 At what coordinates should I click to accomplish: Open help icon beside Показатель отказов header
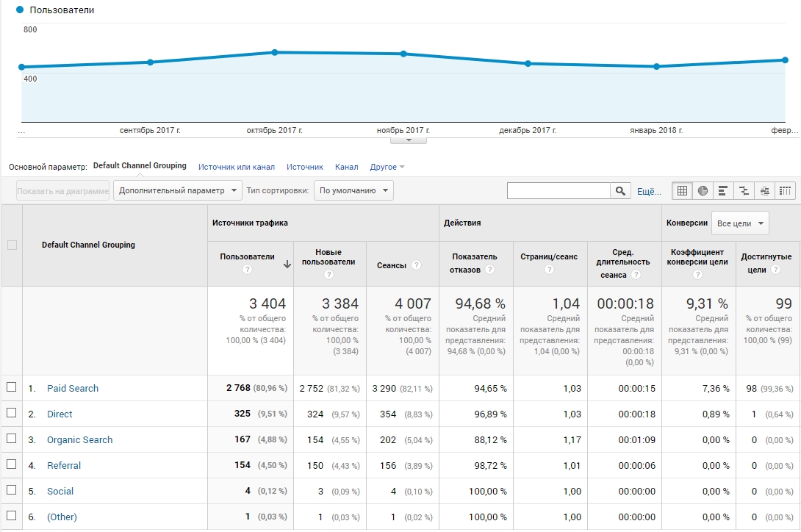489,270
